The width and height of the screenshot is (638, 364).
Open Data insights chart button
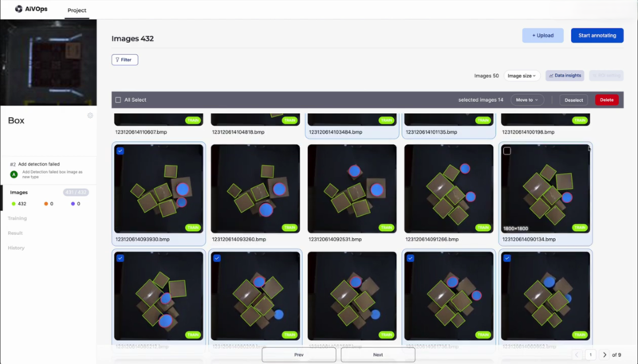click(x=565, y=76)
